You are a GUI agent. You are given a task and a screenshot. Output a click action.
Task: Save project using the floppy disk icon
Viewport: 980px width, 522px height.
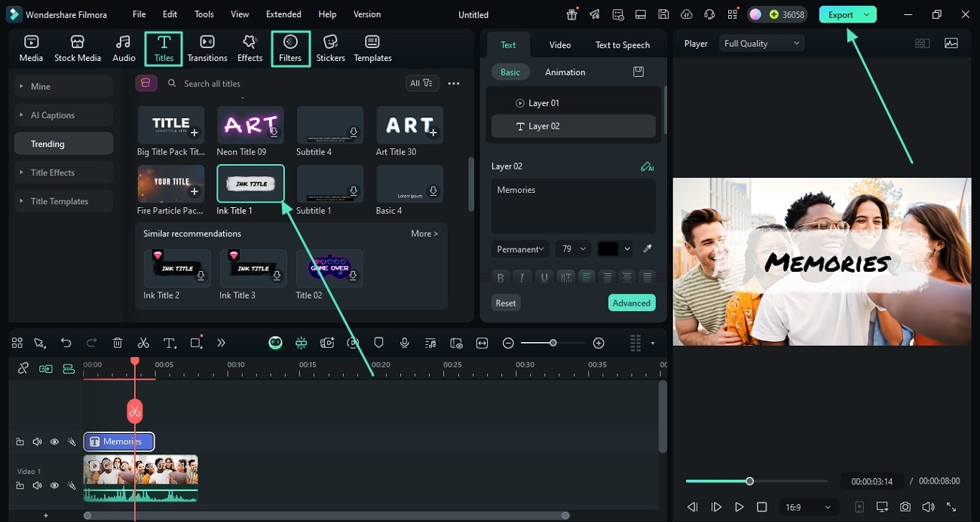(663, 14)
